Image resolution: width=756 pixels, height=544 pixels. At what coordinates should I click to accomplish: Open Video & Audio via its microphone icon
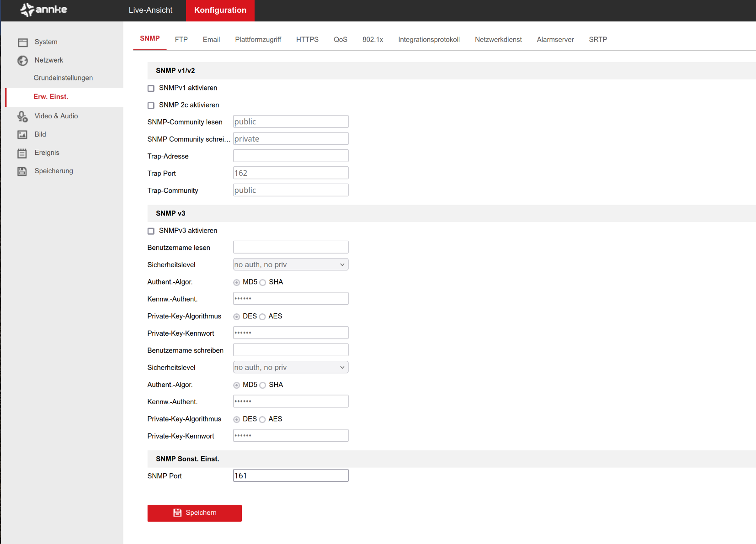(x=22, y=116)
